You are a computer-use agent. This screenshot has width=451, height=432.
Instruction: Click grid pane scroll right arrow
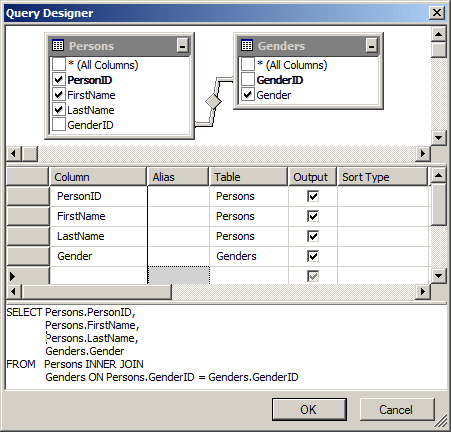[423, 292]
